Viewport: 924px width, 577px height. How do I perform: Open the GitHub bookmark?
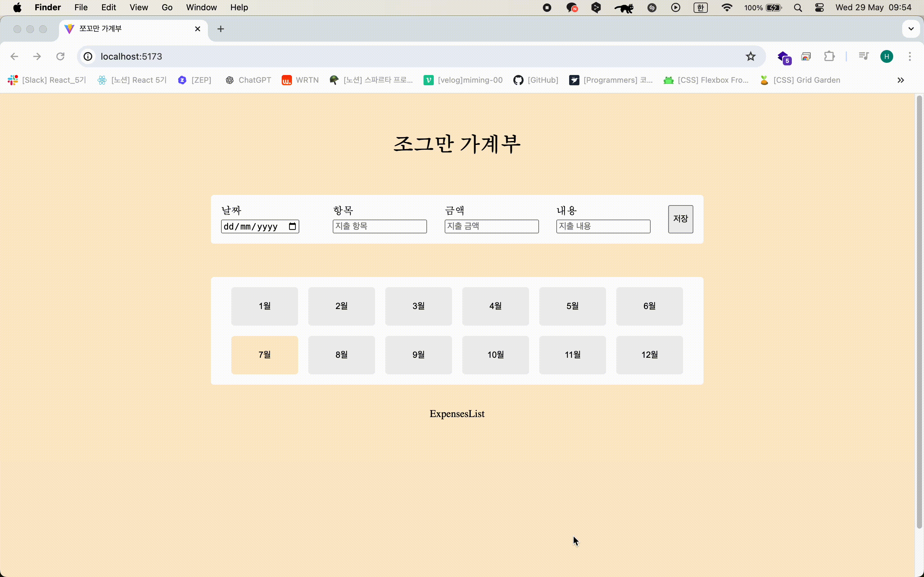pyautogui.click(x=535, y=80)
